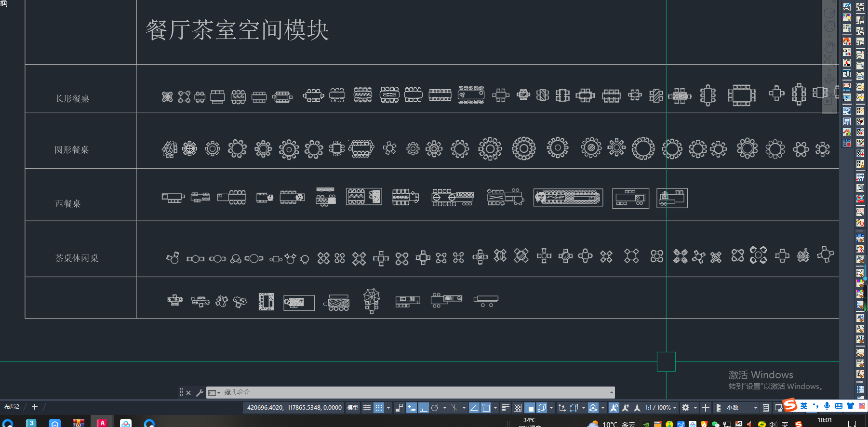This screenshot has height=427, width=868.
Task: Expand 3D object snap dropdown arrow
Action: coord(551,408)
